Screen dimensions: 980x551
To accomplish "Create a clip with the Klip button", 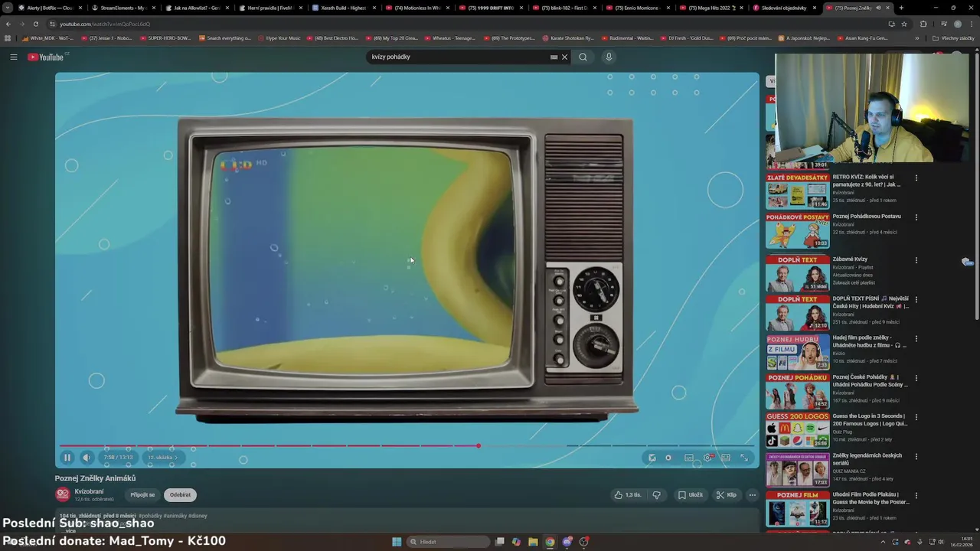I will point(727,495).
